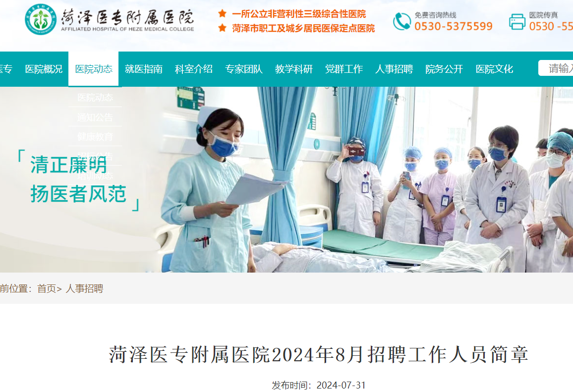Click the hospital logo emblem
This screenshot has width=573, height=392.
(41, 19)
